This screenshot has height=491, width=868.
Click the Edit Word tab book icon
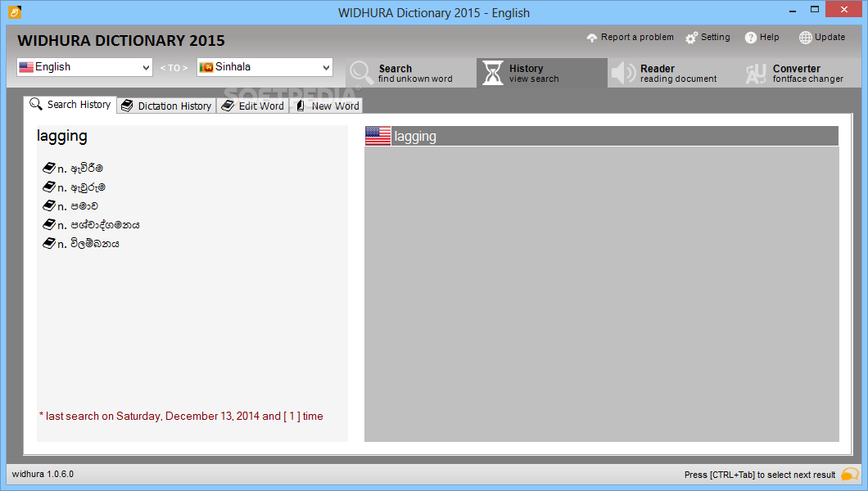click(228, 106)
